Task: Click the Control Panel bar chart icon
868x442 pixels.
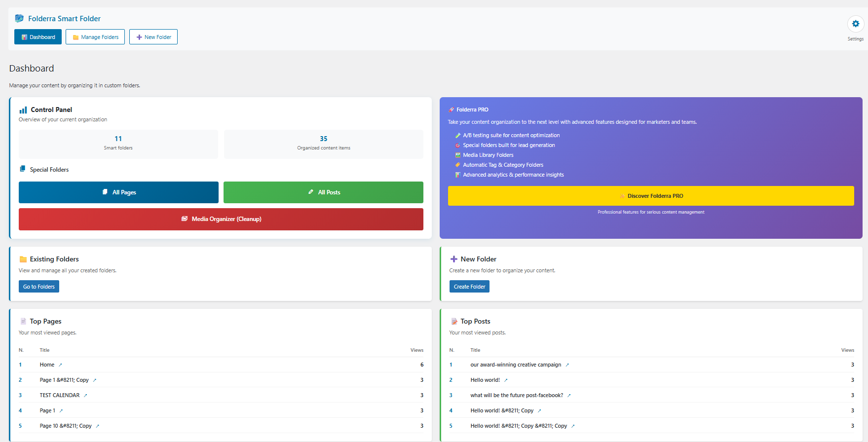Action: (23, 110)
